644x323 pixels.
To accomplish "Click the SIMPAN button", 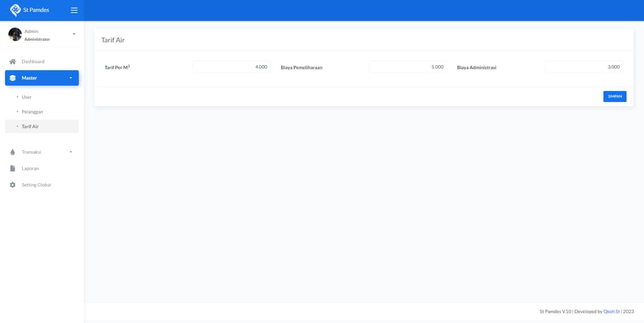I will pyautogui.click(x=615, y=96).
